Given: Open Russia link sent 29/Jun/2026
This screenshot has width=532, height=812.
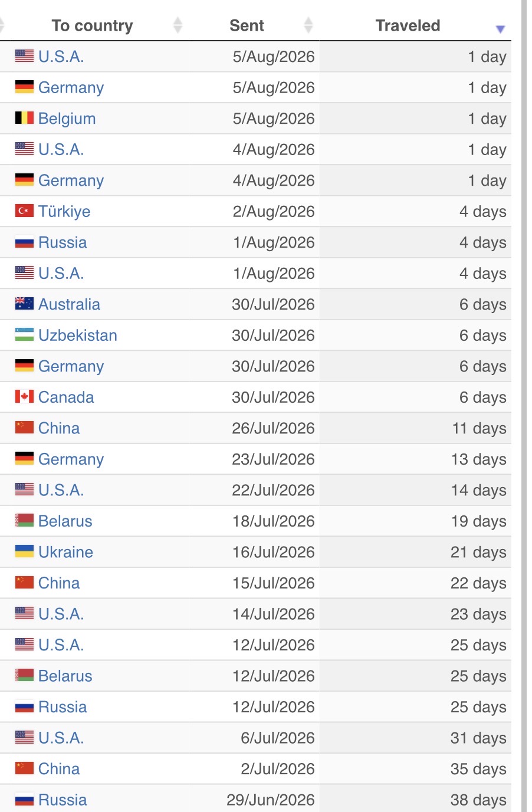Looking at the screenshot, I should coord(63,800).
